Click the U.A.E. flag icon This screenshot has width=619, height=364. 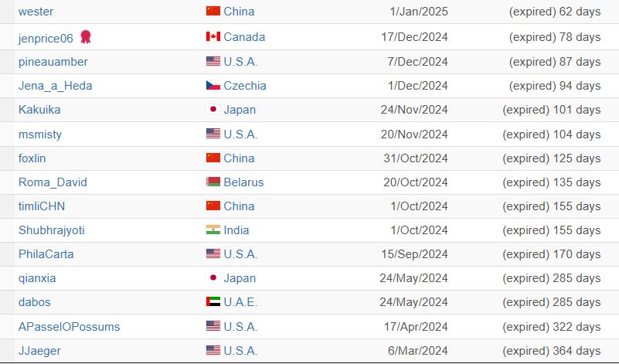coord(213,302)
